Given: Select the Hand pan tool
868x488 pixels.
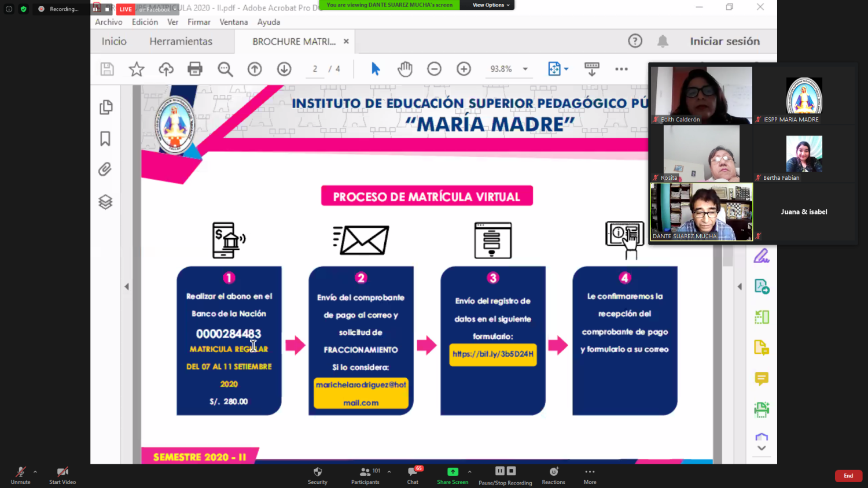Looking at the screenshot, I should click(405, 69).
